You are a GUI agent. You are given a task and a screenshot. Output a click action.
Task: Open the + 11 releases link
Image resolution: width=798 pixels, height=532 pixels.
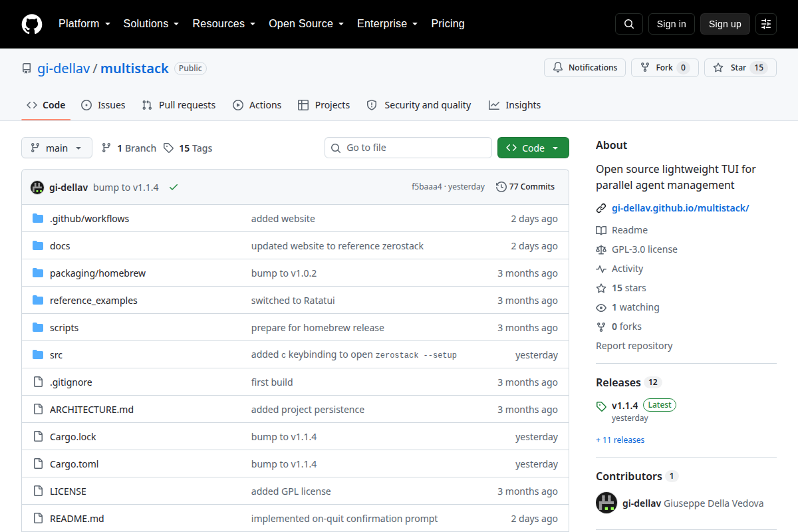pos(620,440)
